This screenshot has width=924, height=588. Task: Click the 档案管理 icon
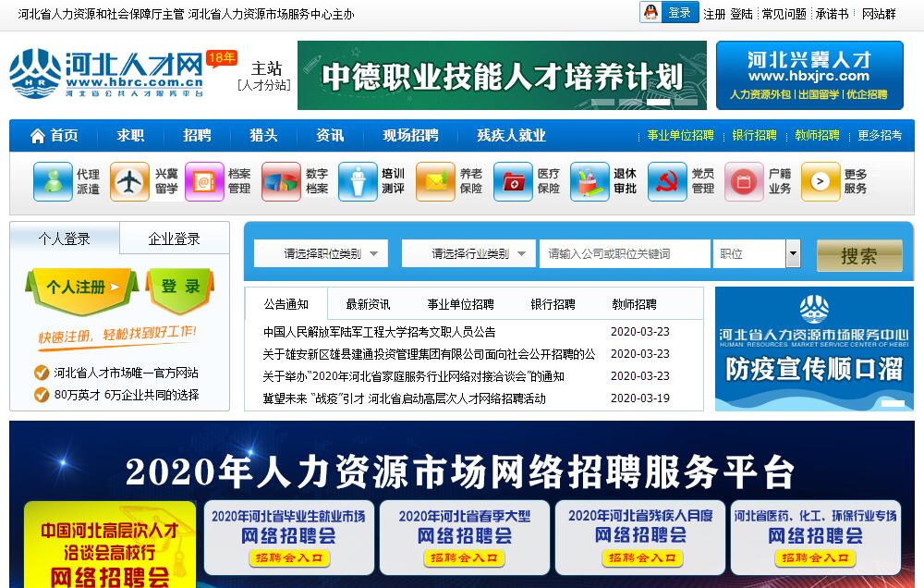click(x=204, y=181)
